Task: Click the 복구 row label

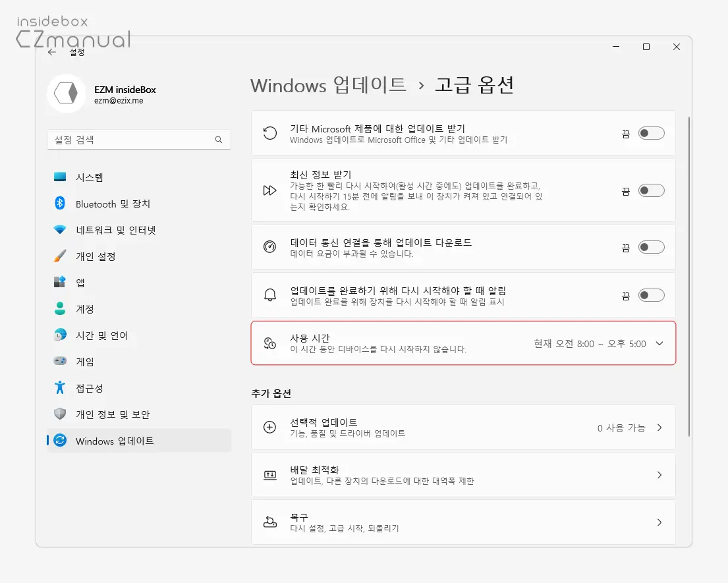Action: (299, 516)
